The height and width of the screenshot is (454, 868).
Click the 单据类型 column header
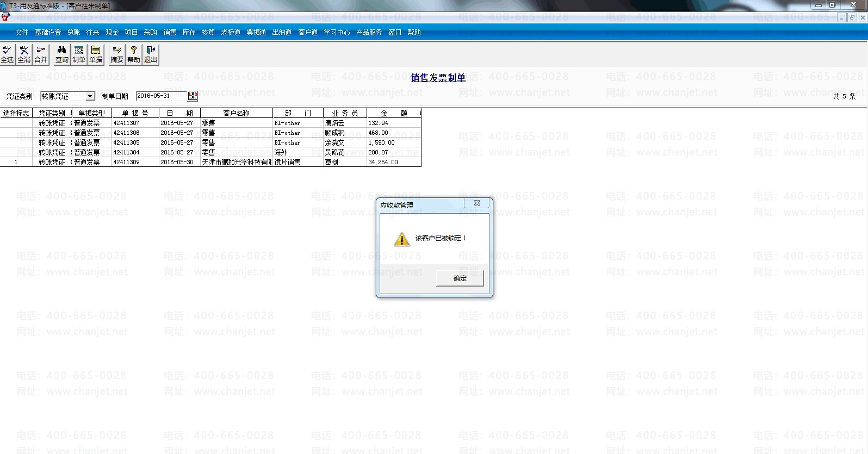(x=91, y=113)
